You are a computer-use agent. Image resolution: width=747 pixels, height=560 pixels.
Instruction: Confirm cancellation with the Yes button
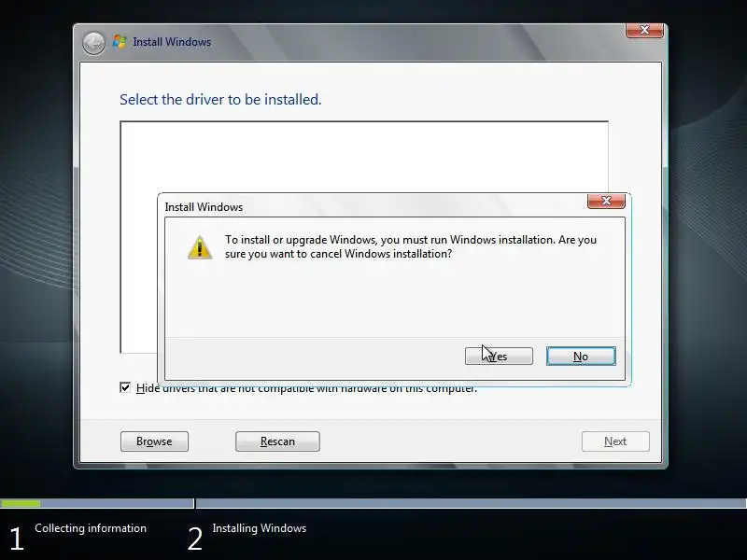(499, 357)
